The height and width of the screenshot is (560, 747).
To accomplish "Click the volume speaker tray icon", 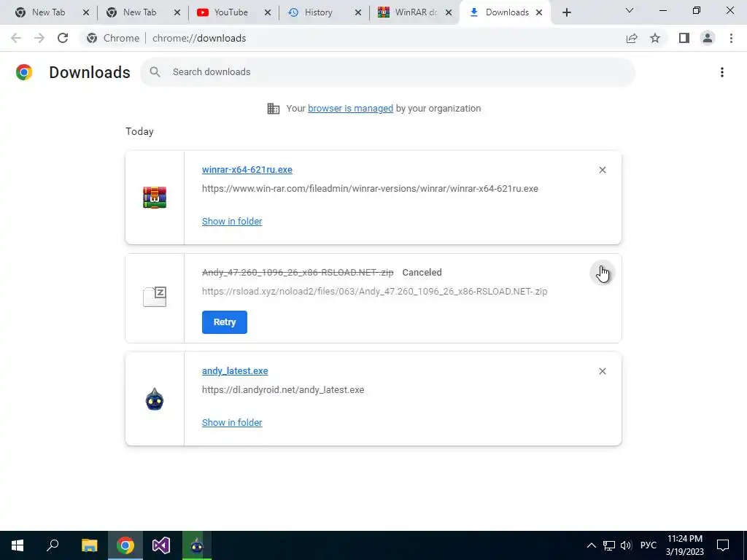I will click(626, 545).
